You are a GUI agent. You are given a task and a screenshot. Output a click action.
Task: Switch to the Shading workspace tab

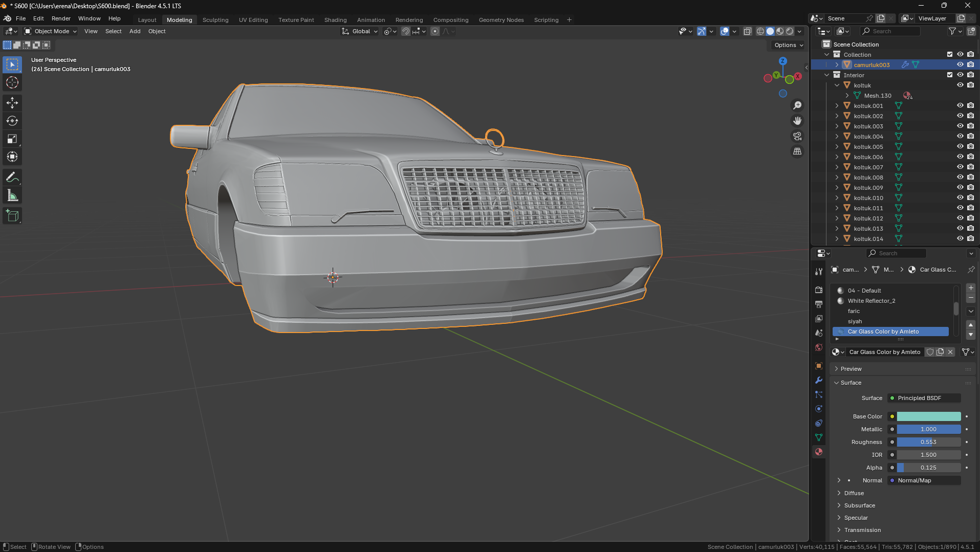pyautogui.click(x=335, y=20)
